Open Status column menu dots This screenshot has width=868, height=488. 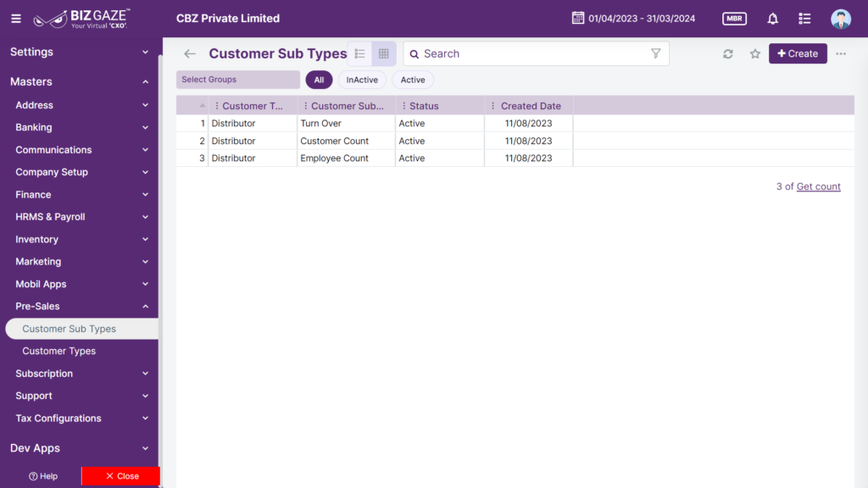[x=403, y=106]
